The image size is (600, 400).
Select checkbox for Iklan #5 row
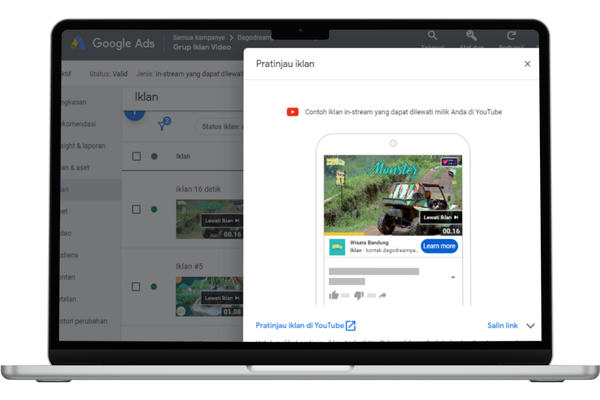pyautogui.click(x=137, y=287)
